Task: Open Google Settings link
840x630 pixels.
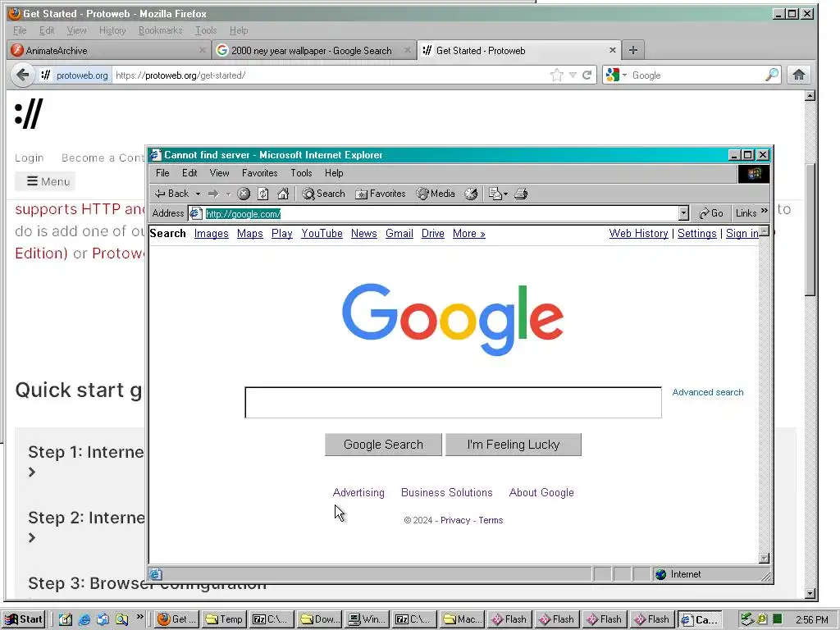Action: (x=697, y=234)
